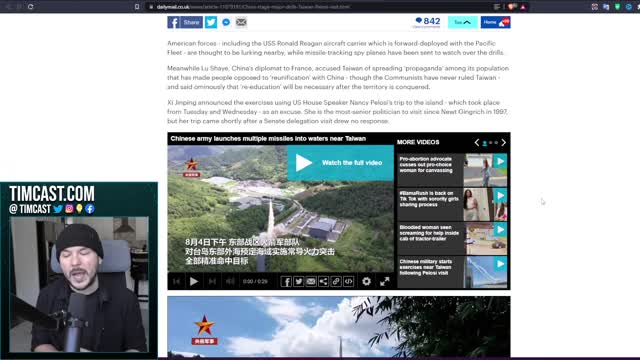Reload the browser page
640x360 pixels.
pyautogui.click(x=31, y=7)
